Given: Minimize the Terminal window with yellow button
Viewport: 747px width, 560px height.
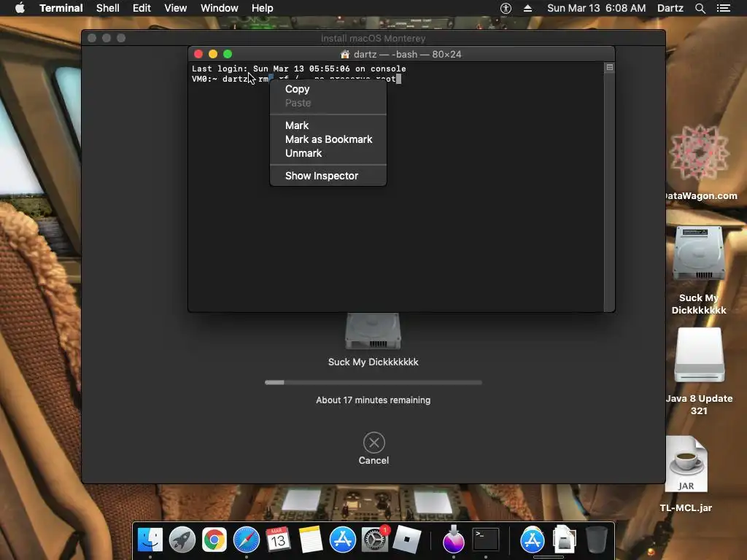Looking at the screenshot, I should point(213,54).
